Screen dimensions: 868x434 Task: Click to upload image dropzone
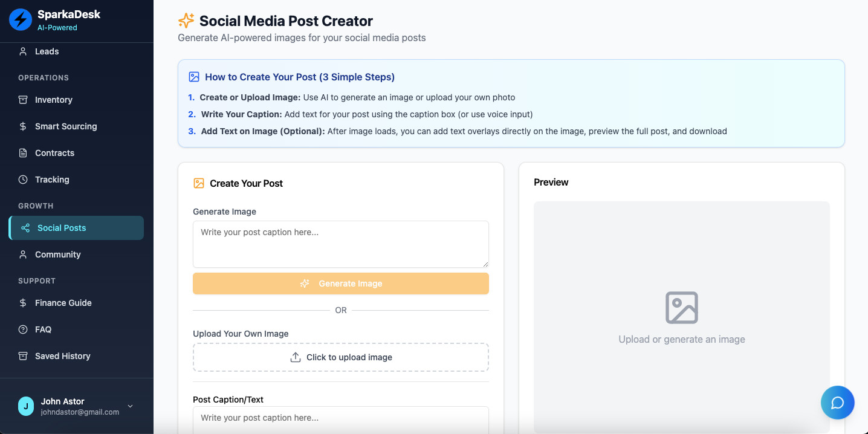click(341, 357)
